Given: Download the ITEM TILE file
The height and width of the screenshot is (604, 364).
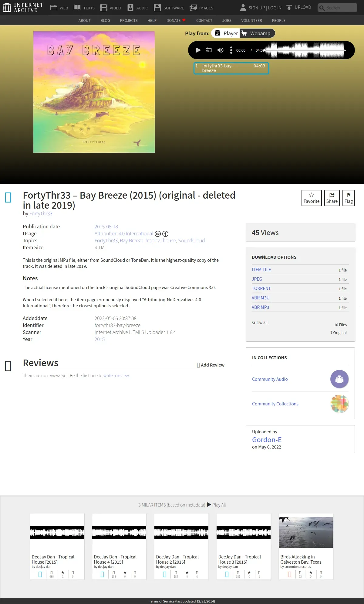Looking at the screenshot, I should point(261,270).
